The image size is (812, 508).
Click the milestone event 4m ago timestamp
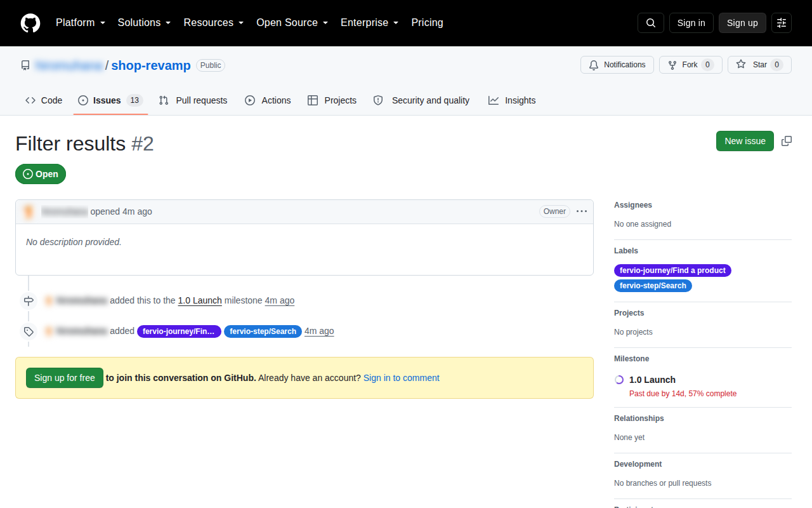tap(280, 300)
